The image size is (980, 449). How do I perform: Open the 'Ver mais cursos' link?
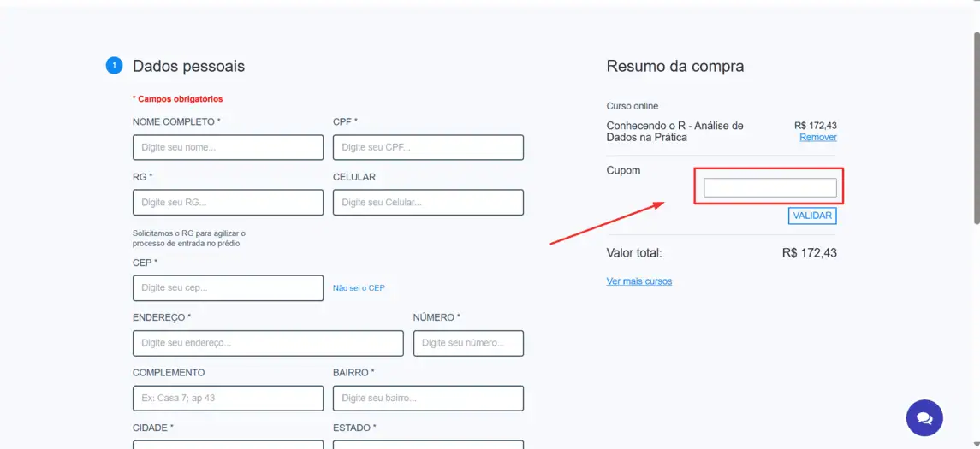point(638,281)
